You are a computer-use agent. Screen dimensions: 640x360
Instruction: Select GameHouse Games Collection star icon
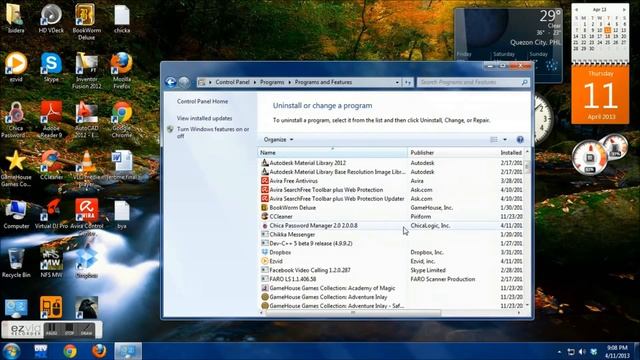click(16, 169)
